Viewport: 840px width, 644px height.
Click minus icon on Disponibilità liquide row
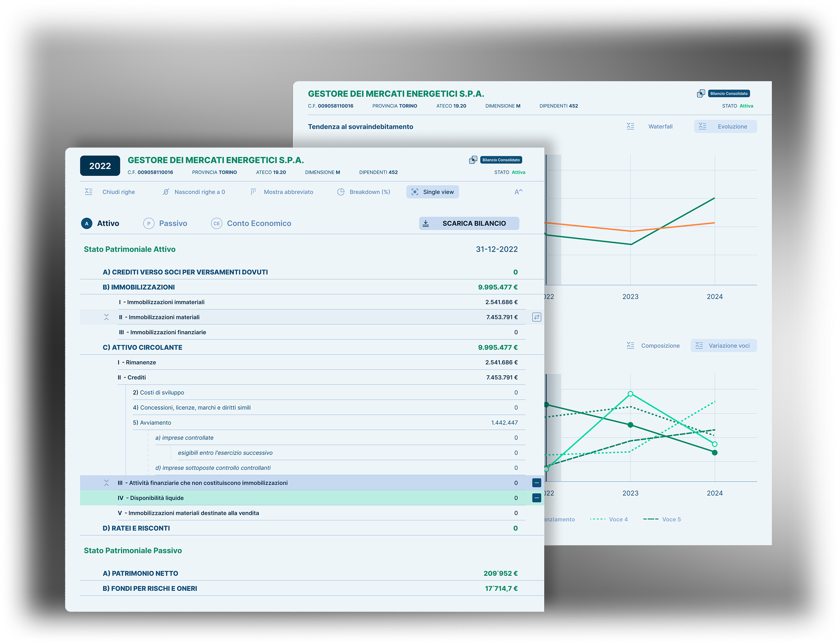pos(537,498)
